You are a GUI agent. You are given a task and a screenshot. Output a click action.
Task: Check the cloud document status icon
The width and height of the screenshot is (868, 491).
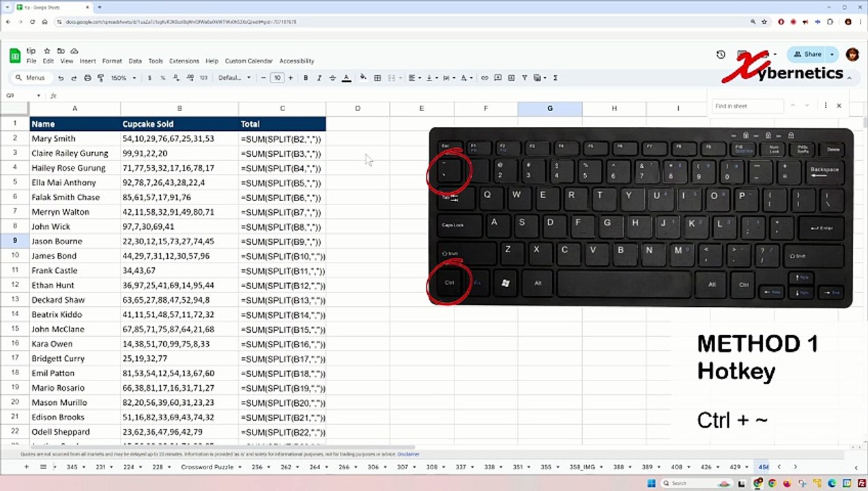point(74,51)
